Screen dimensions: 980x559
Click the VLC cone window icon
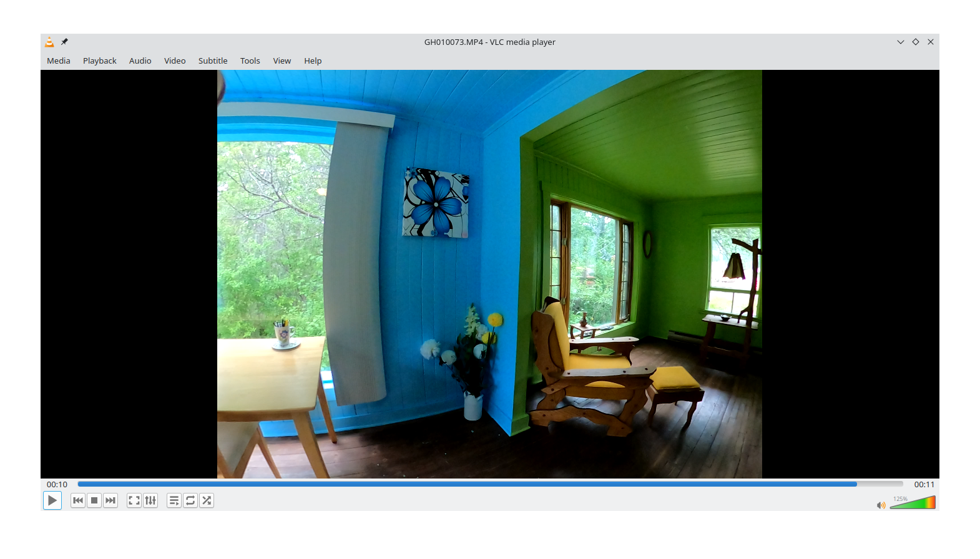pyautogui.click(x=49, y=42)
